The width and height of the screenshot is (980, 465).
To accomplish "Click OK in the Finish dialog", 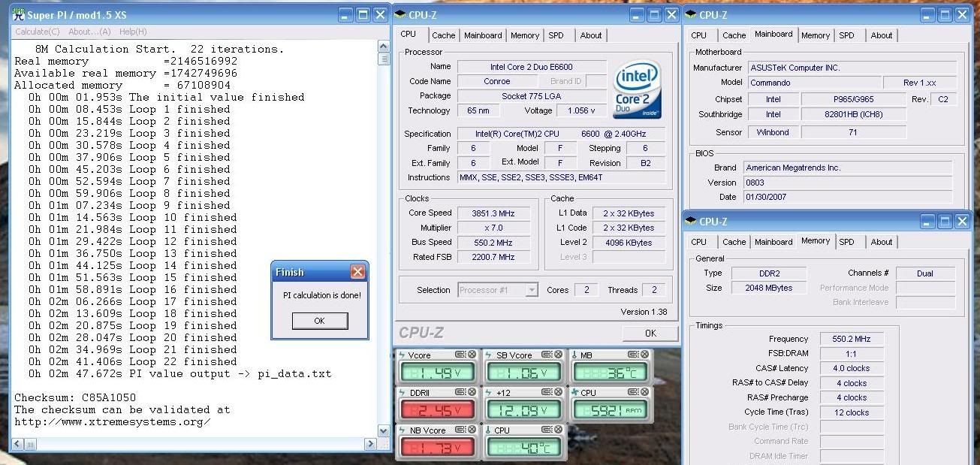I will coord(320,321).
